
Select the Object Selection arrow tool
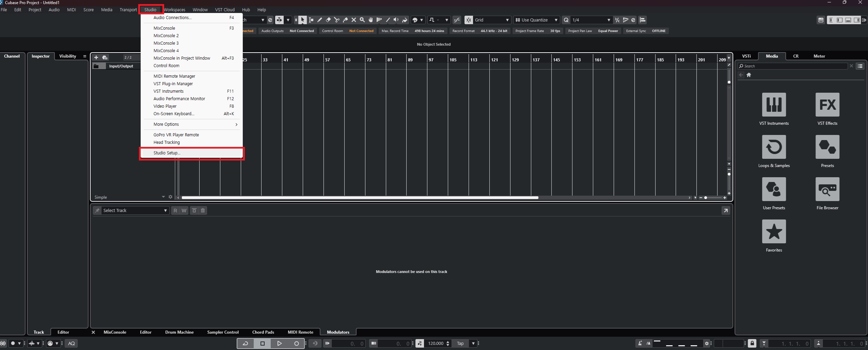(x=302, y=20)
